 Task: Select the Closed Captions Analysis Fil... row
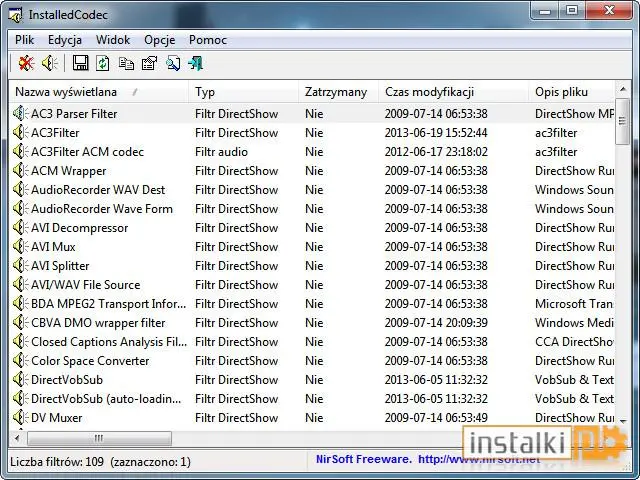[x=312, y=342]
